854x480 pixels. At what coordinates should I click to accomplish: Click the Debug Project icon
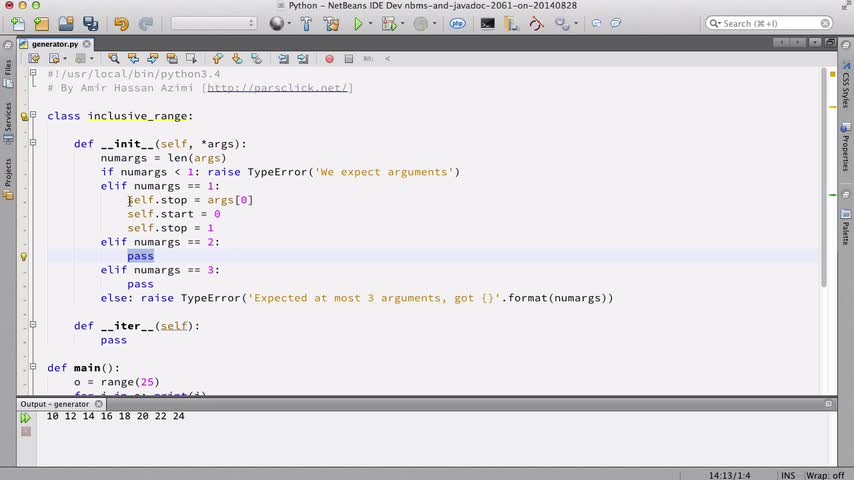click(389, 23)
